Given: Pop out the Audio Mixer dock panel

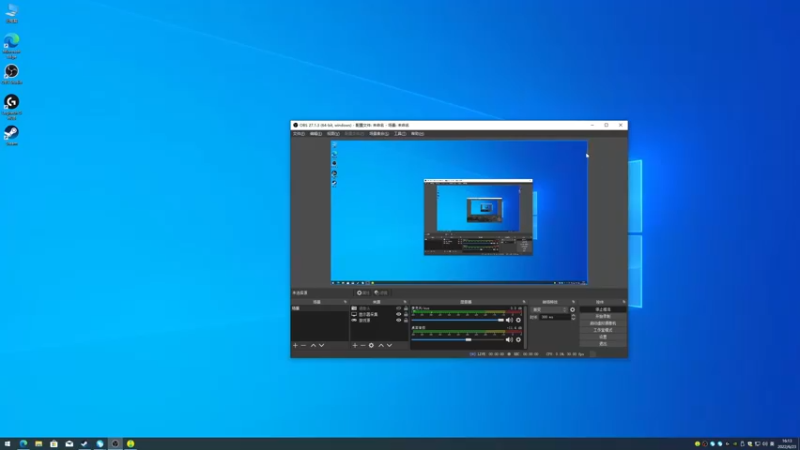Looking at the screenshot, I should pos(523,302).
